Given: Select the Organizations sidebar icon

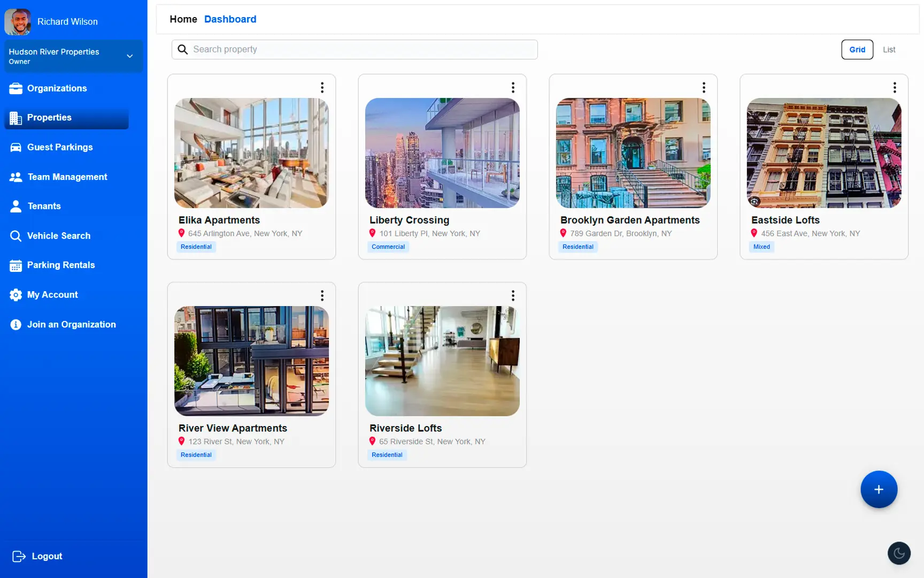Looking at the screenshot, I should click(x=16, y=88).
